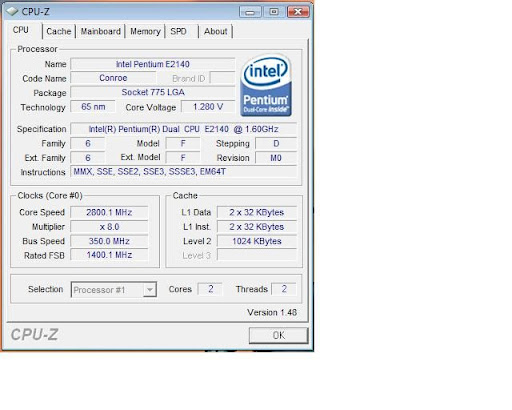
Task: Click the Cores count value 2
Action: pyautogui.click(x=210, y=289)
